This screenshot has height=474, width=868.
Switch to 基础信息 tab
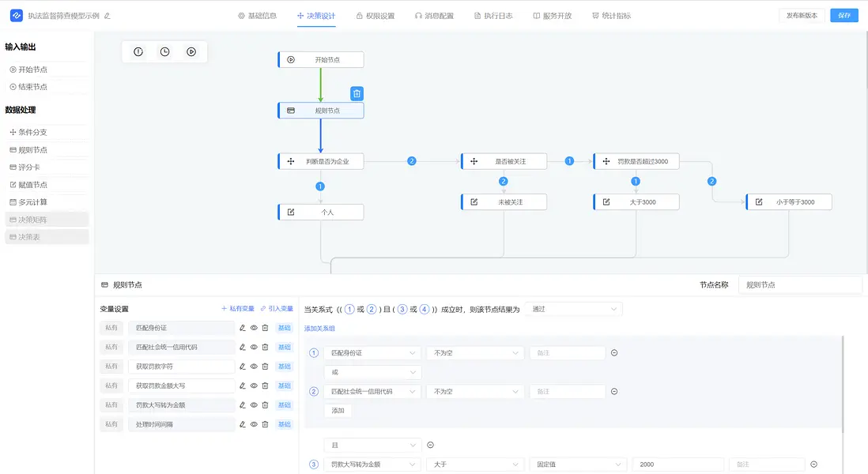(x=258, y=16)
